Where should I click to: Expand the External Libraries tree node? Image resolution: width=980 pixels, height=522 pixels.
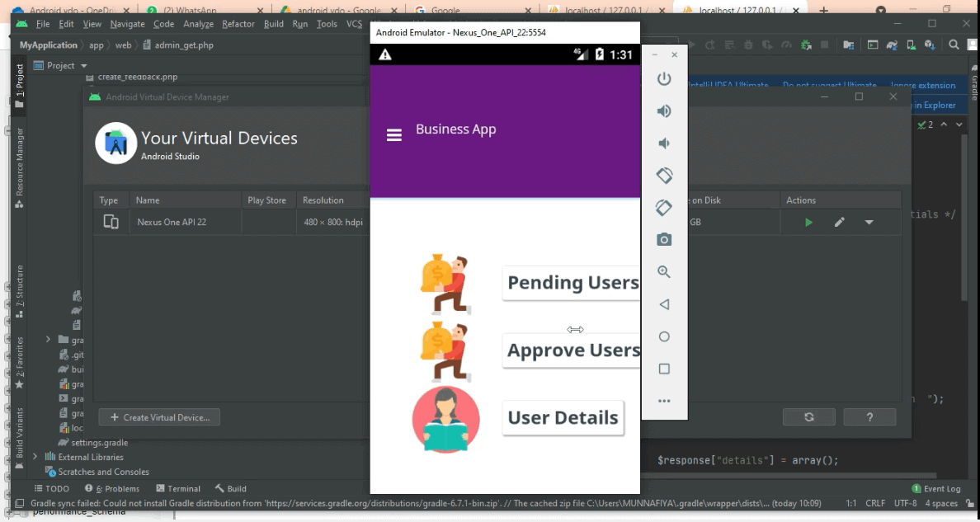pyautogui.click(x=35, y=457)
